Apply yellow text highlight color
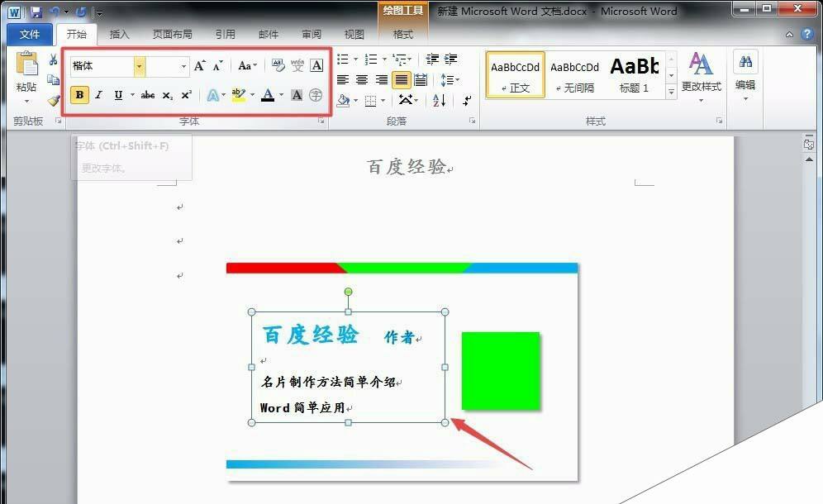823x504 pixels. coord(238,95)
